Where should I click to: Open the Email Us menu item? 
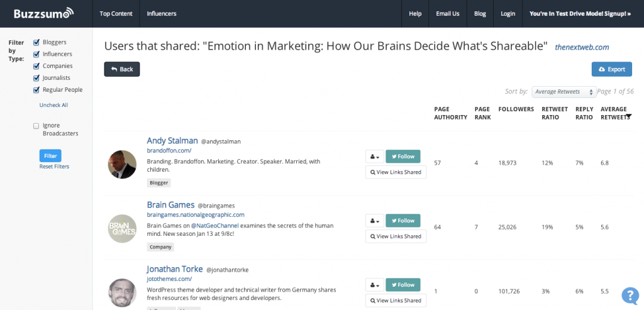[448, 14]
